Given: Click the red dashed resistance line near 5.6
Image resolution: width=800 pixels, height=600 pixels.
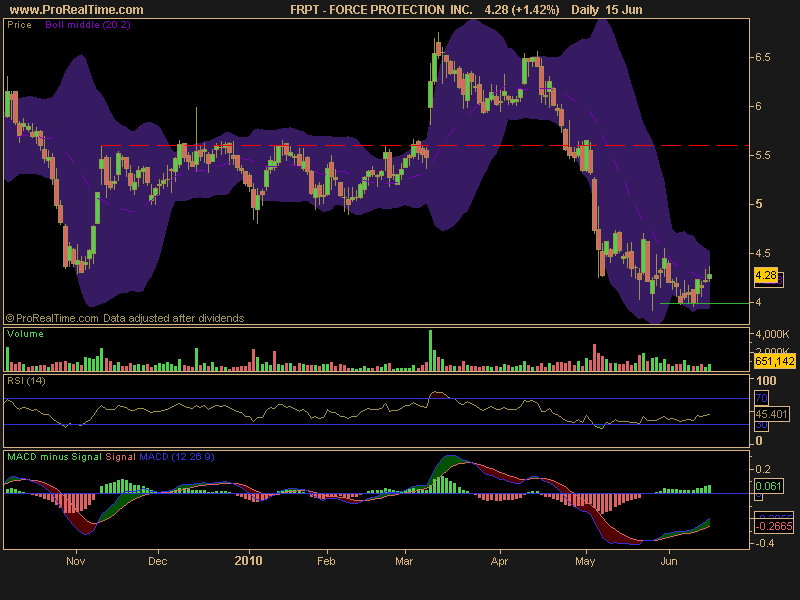Looking at the screenshot, I should [x=425, y=146].
